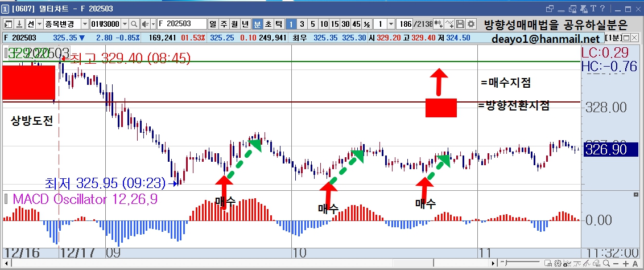The height and width of the screenshot is (270, 644).
Task: Click the add candle chart icon
Action: coord(439,24)
